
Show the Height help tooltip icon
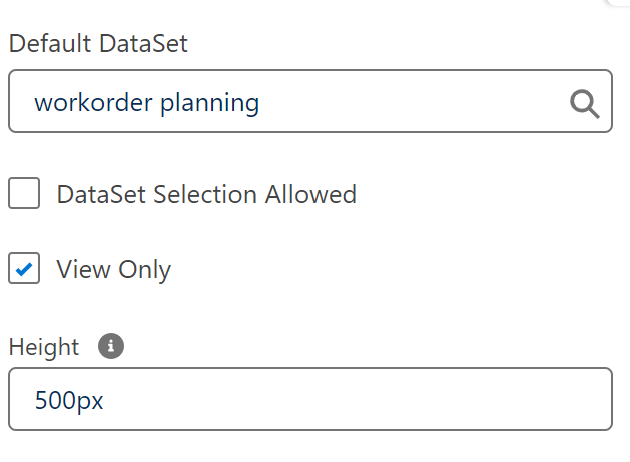coord(111,346)
